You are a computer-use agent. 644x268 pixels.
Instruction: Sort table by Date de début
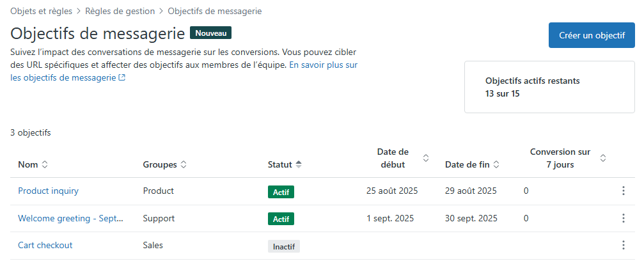click(426, 158)
